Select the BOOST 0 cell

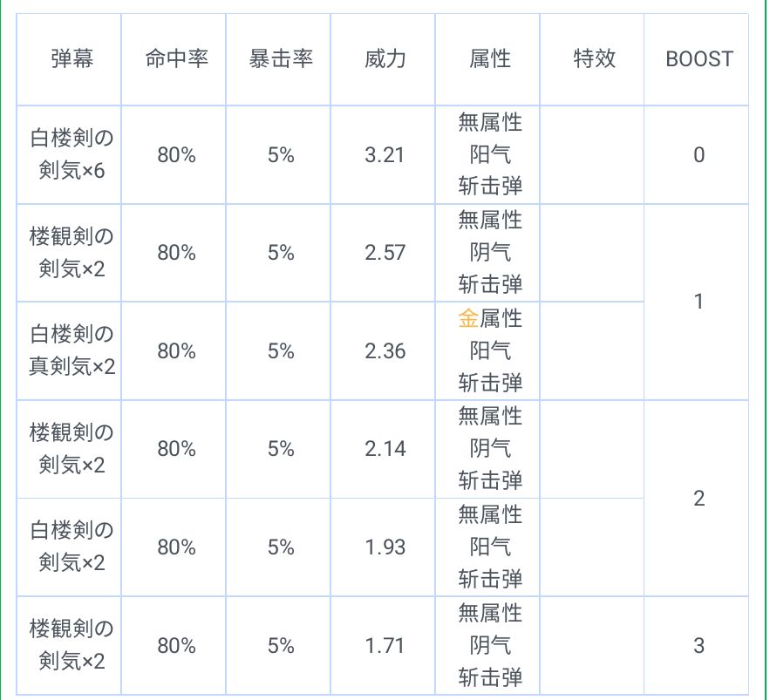(697, 154)
